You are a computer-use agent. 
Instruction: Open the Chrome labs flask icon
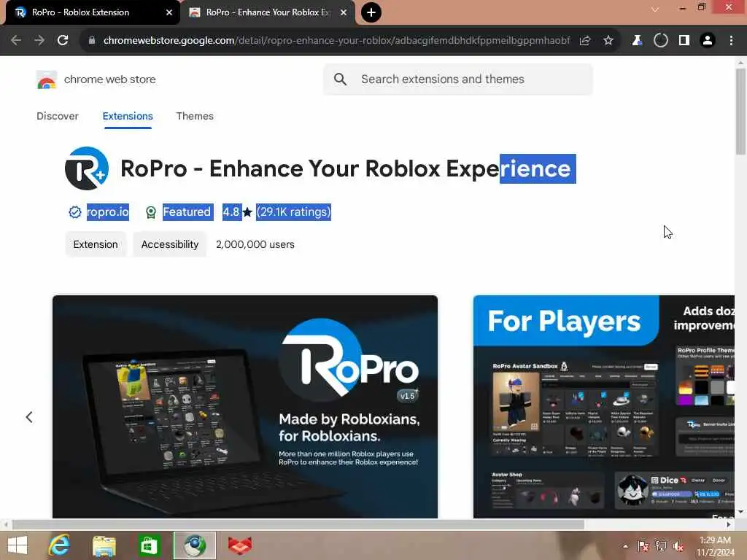coord(637,41)
